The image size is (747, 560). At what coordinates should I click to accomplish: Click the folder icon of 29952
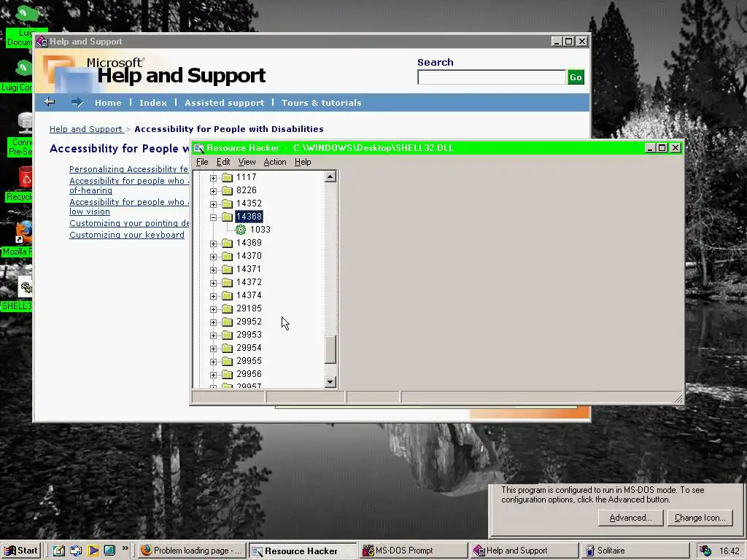(228, 322)
